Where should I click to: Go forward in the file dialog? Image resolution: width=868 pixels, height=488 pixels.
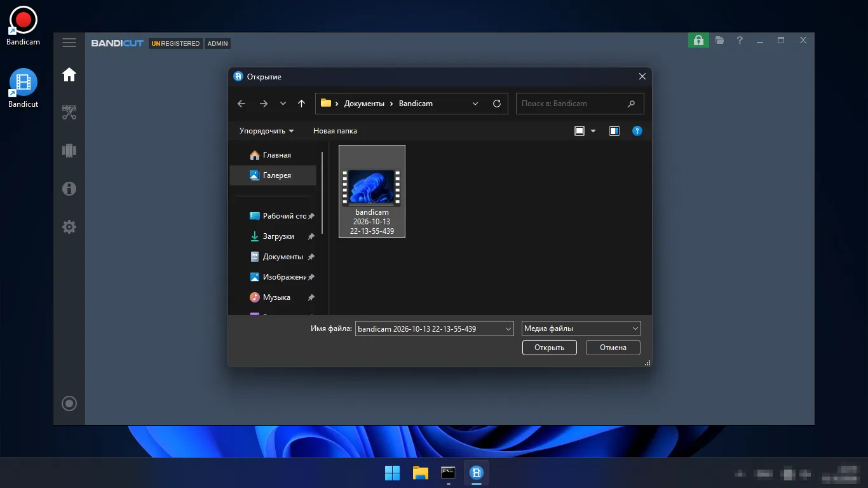click(263, 104)
